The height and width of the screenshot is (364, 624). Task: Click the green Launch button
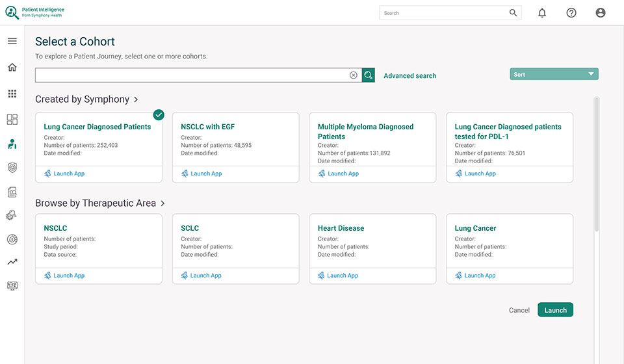click(555, 310)
